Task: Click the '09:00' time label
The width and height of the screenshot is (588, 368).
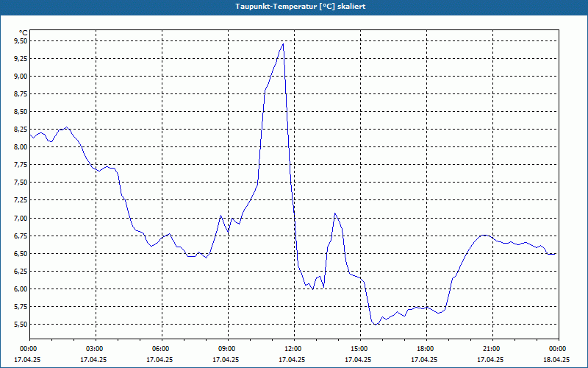Action: [228, 349]
